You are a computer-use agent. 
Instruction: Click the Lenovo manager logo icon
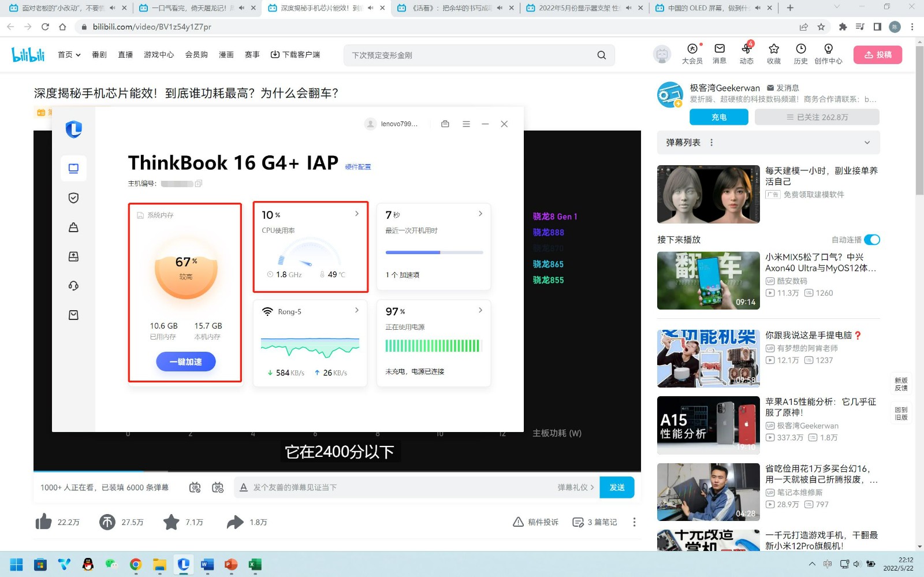pyautogui.click(x=73, y=129)
